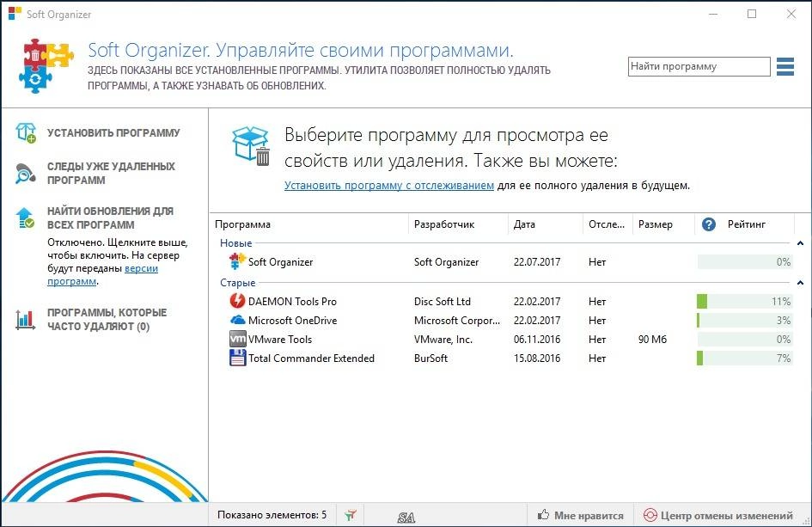Click the Microsoft OneDrive cloud icon

[237, 320]
